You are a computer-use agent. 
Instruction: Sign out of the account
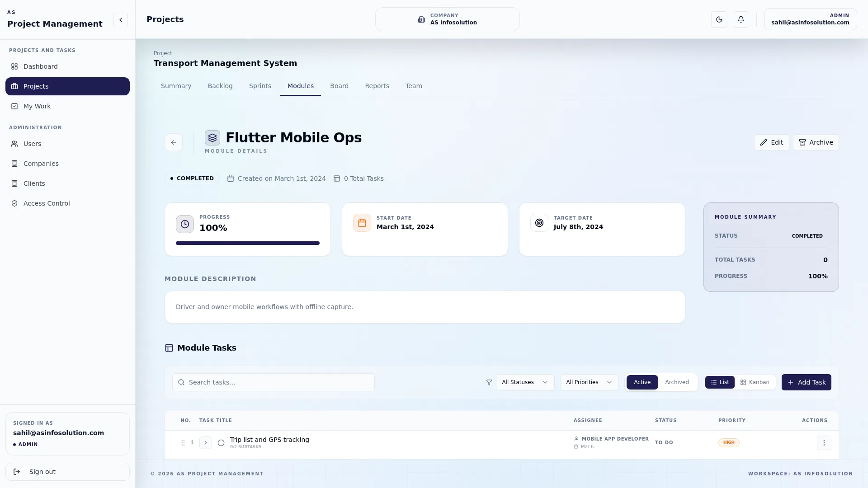click(x=67, y=472)
